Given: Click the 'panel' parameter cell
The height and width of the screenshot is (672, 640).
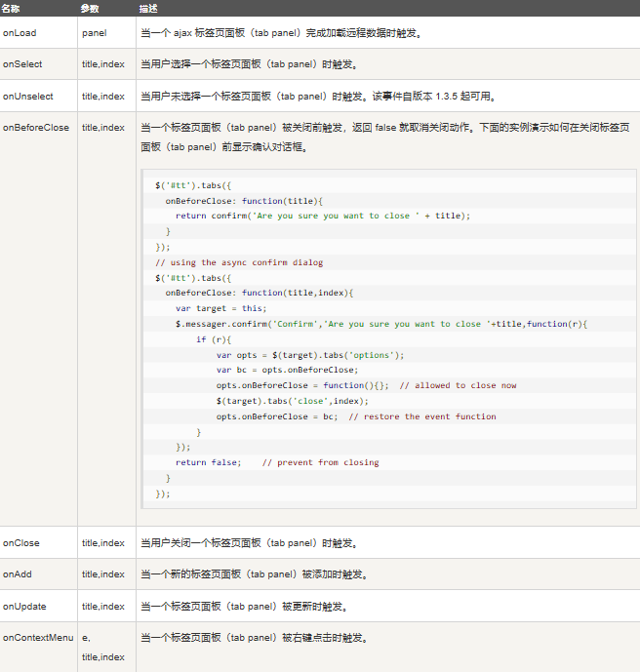Looking at the screenshot, I should point(95,33).
